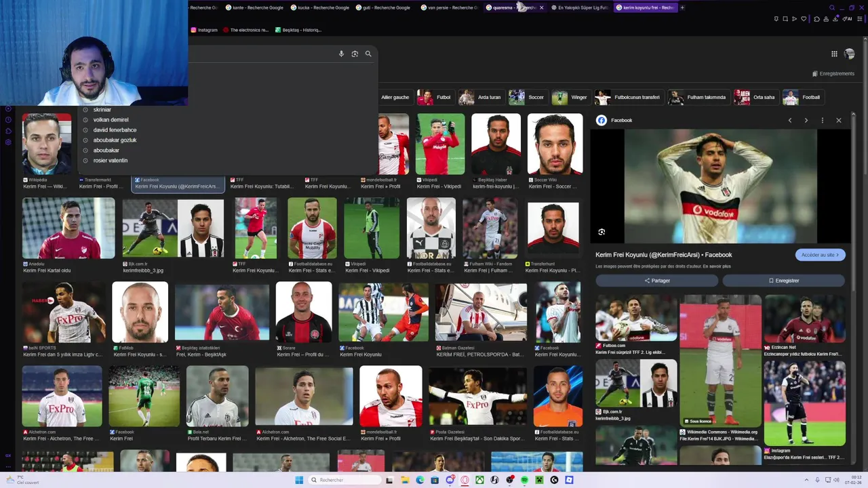Click the magnifier search button in search box
Viewport: 868px width, 488px height.
(x=368, y=54)
